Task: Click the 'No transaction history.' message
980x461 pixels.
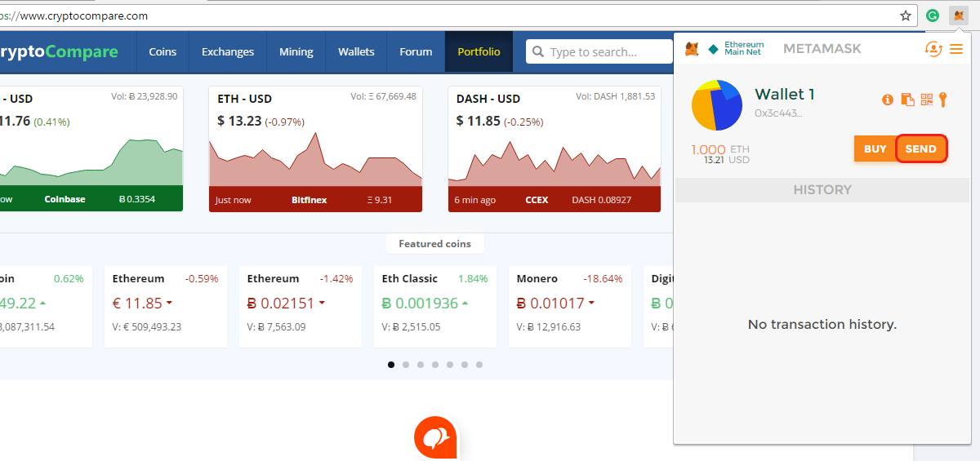Action: click(x=822, y=324)
